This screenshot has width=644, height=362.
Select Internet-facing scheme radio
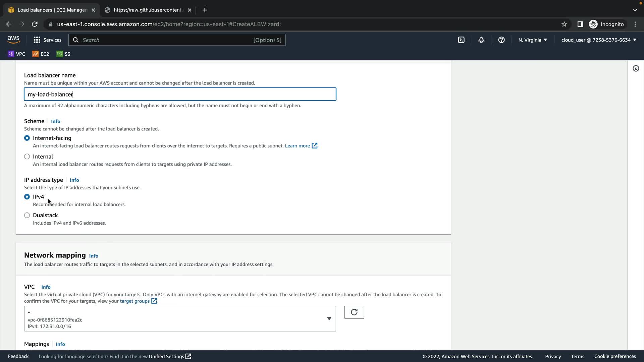pos(27,138)
